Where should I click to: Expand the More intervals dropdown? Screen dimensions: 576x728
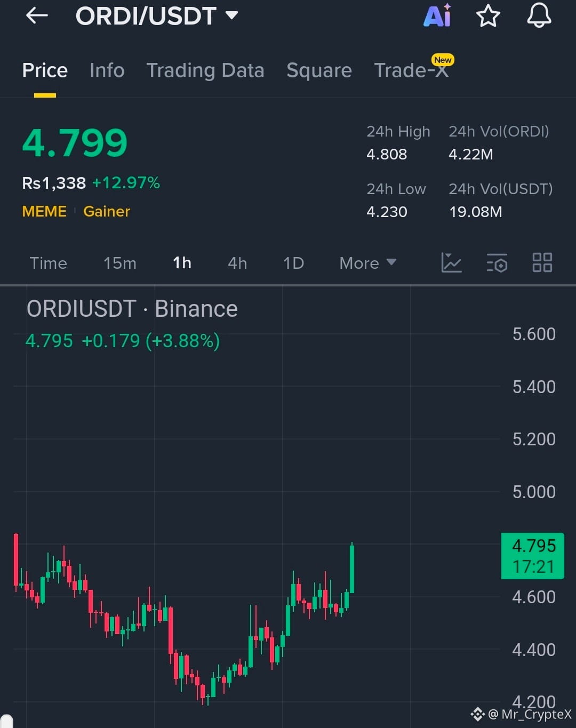368,263
